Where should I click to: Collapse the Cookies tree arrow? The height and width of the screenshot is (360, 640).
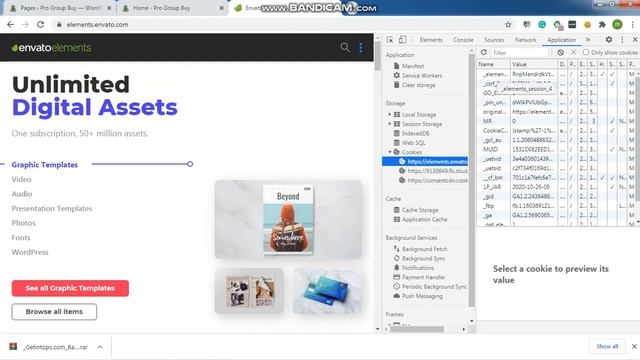click(x=389, y=152)
